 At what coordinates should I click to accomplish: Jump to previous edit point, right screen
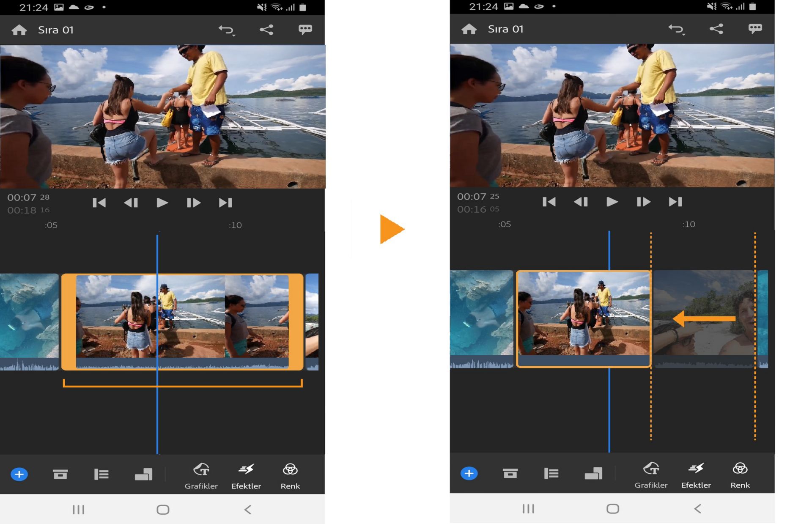coord(549,202)
